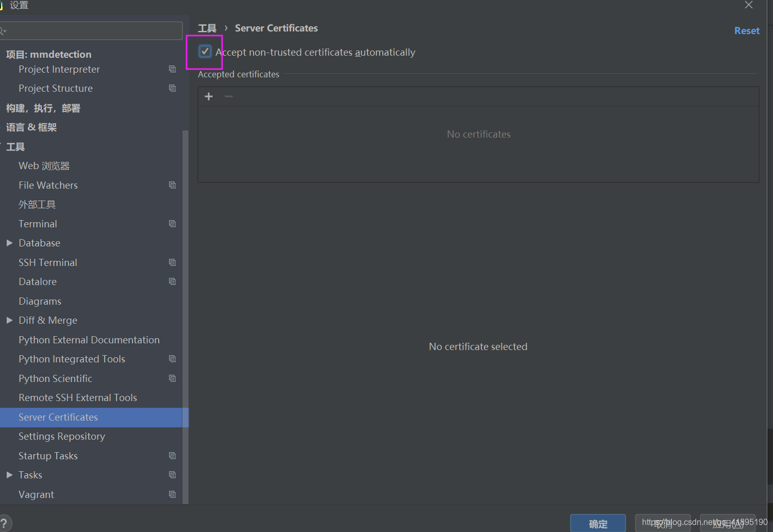Select the 构建, 执行, 部署 category
This screenshot has height=532, width=773.
tap(43, 108)
